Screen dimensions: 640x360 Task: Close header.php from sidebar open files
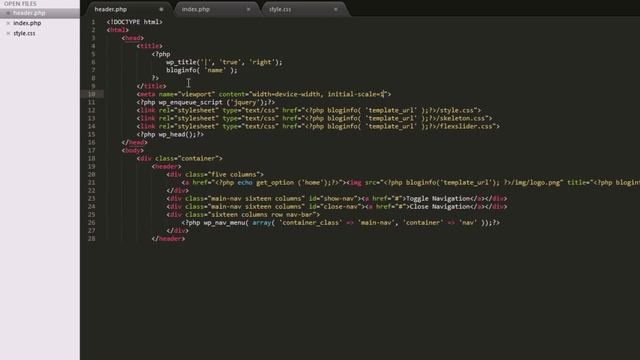pyautogui.click(x=8, y=13)
